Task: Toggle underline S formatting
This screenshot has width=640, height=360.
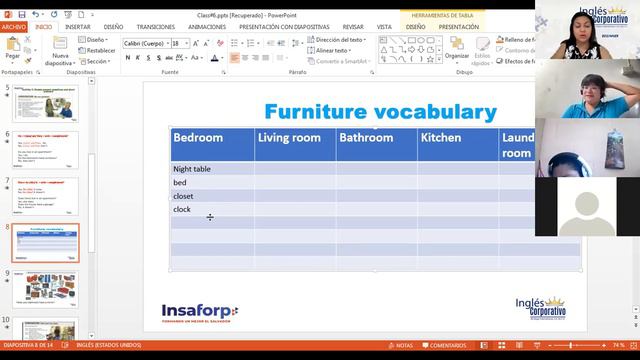Action: coord(148,58)
